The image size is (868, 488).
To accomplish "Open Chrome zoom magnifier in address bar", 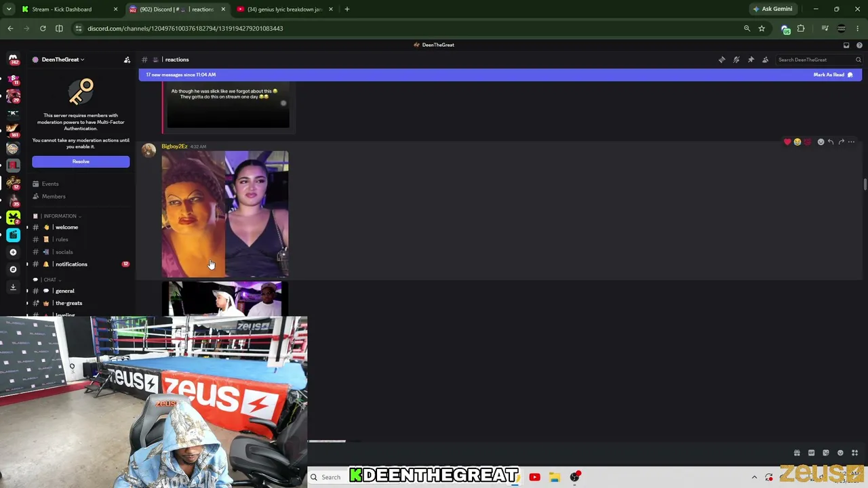I will pyautogui.click(x=747, y=28).
